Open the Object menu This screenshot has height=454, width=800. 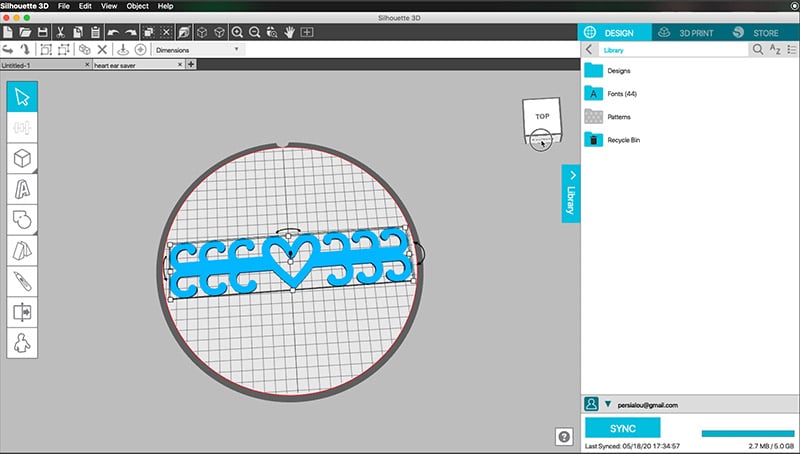137,6
